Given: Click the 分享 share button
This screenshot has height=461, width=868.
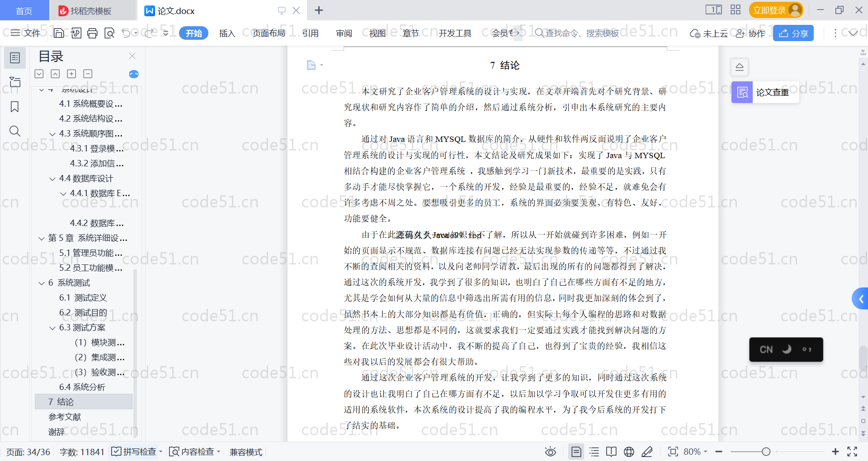Looking at the screenshot, I should point(793,33).
